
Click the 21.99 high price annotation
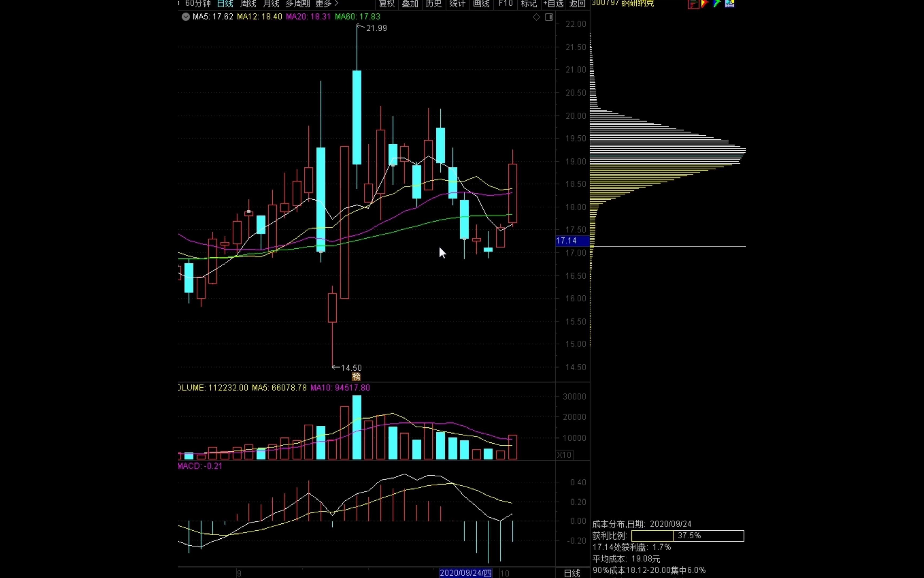click(376, 28)
